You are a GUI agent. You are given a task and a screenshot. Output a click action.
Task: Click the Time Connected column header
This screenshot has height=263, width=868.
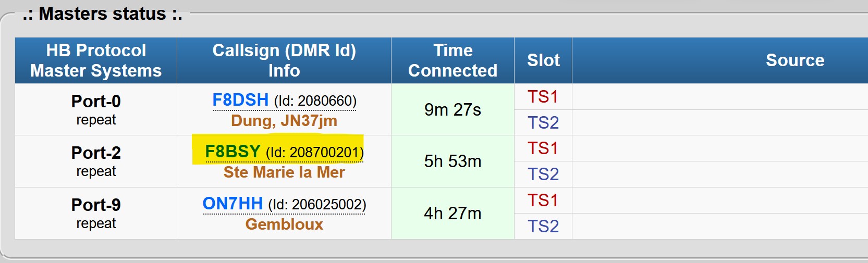[453, 60]
